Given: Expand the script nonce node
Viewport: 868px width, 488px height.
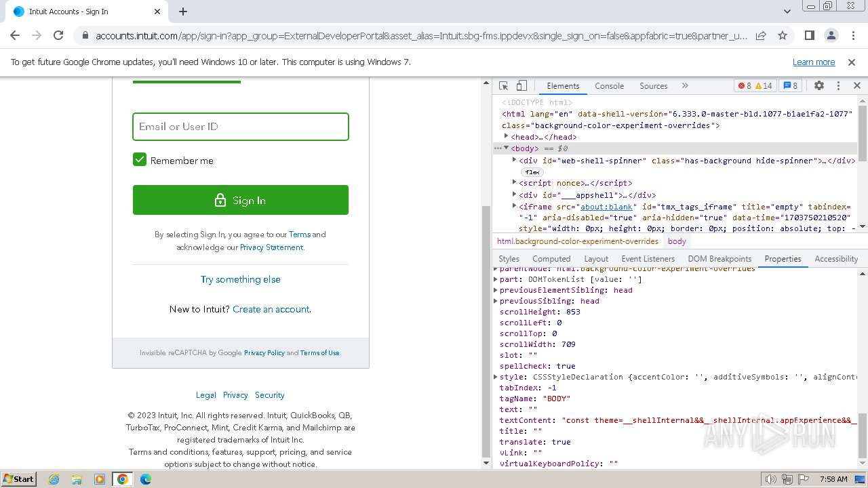Looking at the screenshot, I should [x=514, y=182].
